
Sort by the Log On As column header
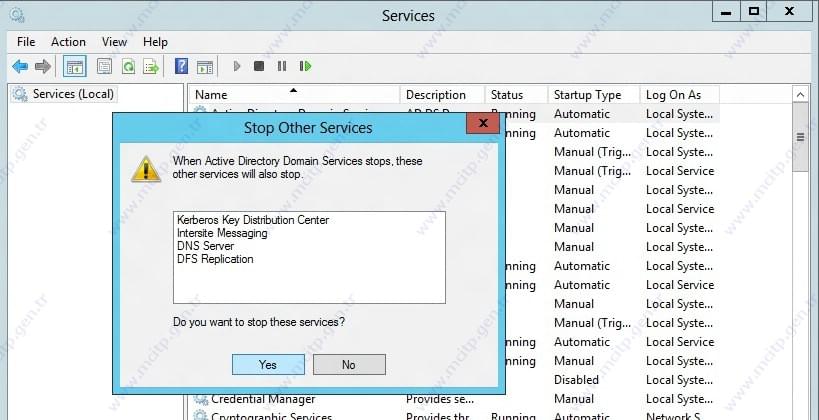(x=680, y=95)
